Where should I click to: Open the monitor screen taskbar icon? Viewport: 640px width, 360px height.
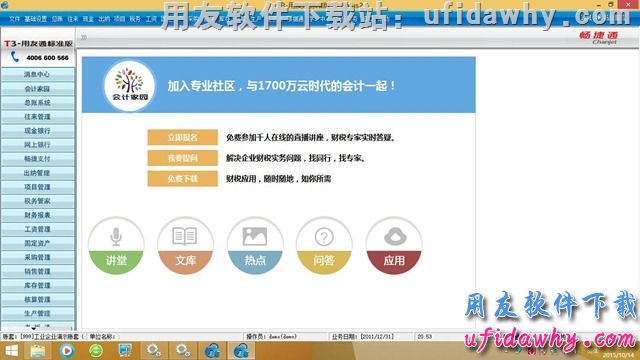124,351
